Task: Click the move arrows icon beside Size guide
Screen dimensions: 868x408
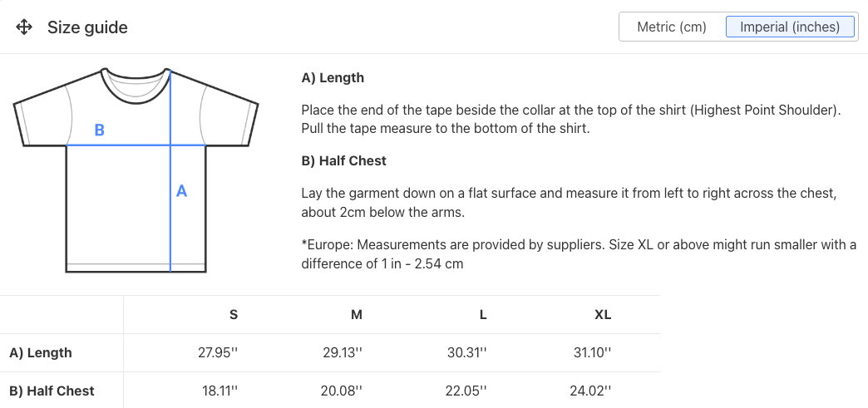Action: [24, 27]
